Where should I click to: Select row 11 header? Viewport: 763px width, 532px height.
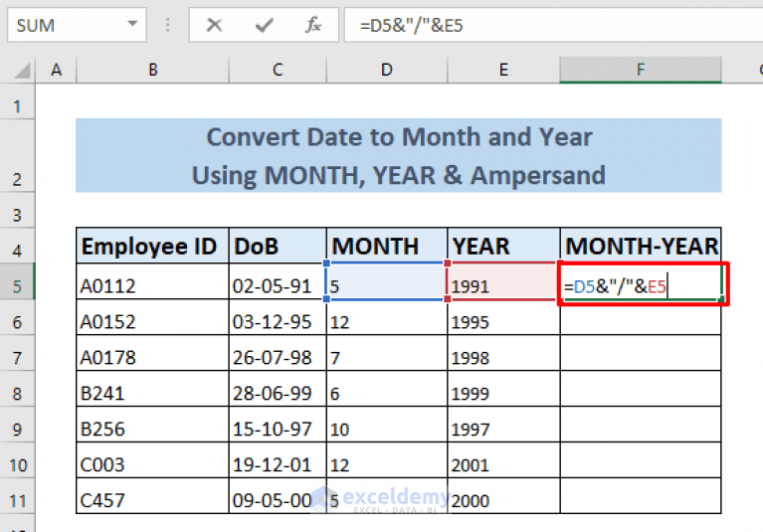click(18, 495)
